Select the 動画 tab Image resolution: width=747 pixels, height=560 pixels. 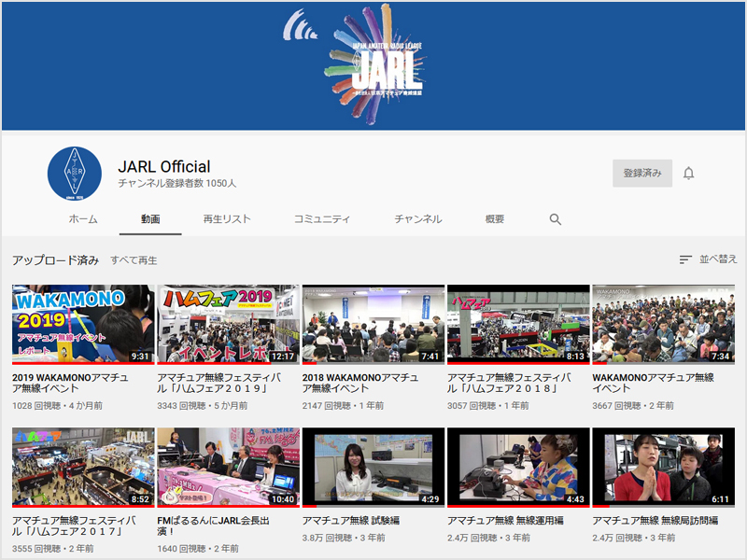[150, 219]
